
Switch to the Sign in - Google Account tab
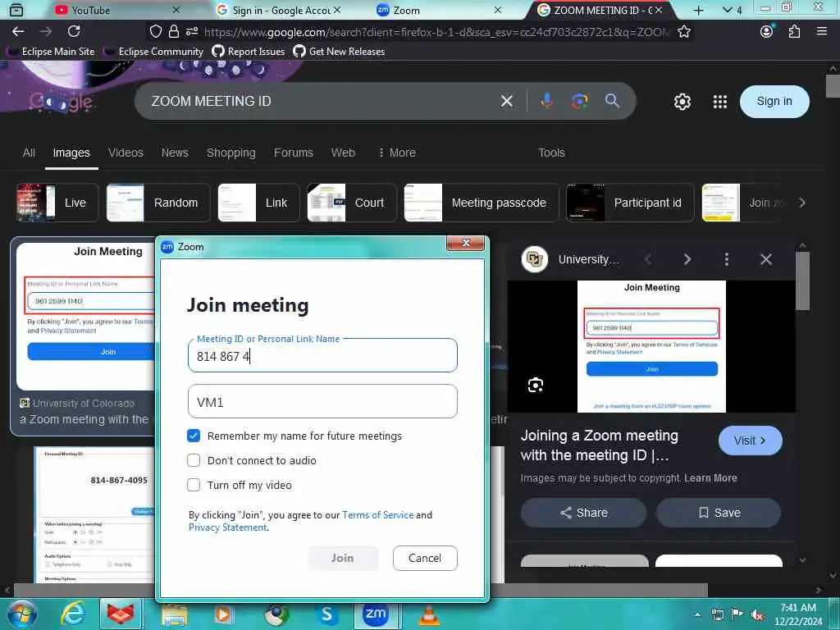(281, 10)
